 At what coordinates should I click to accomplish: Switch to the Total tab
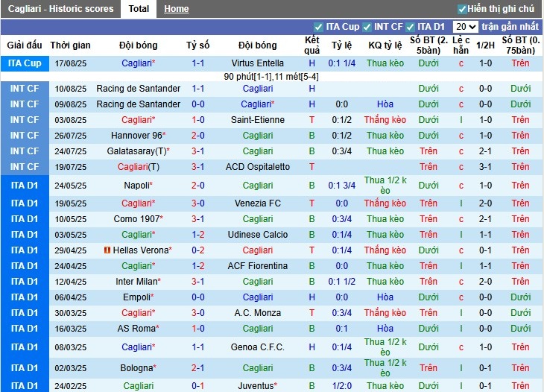[x=139, y=9]
